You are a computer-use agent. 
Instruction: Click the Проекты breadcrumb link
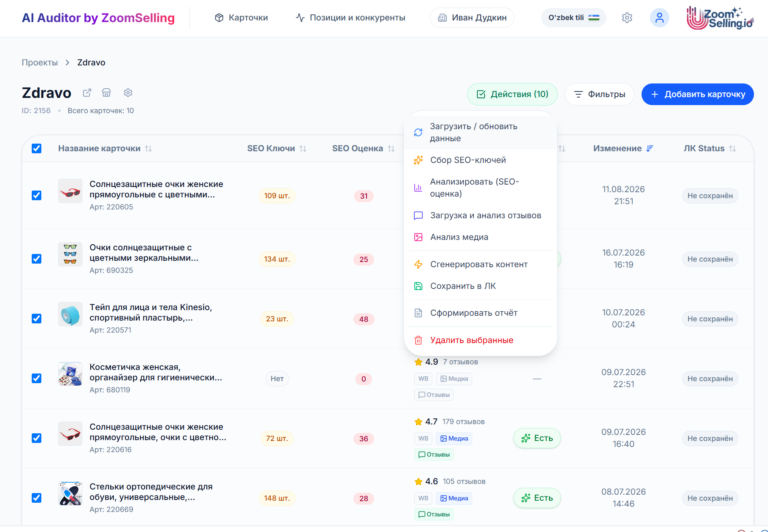point(40,63)
